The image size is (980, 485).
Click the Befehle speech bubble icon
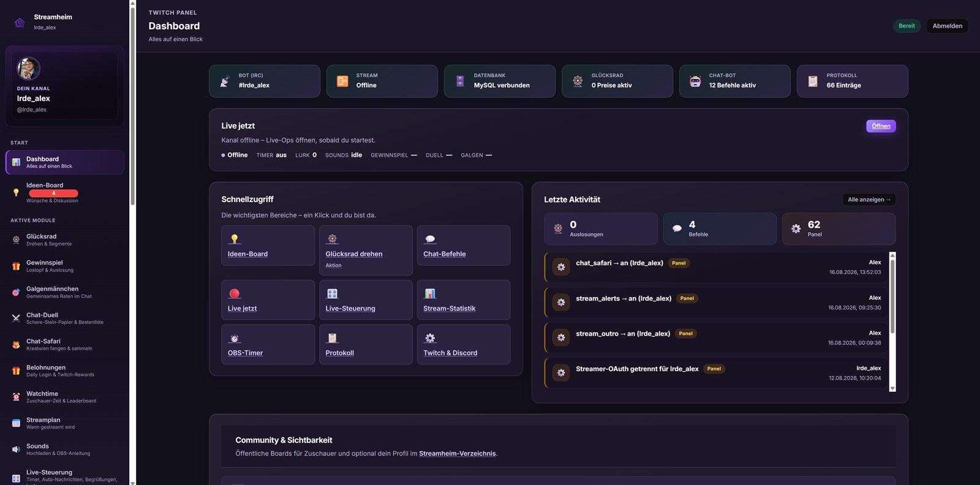(677, 228)
